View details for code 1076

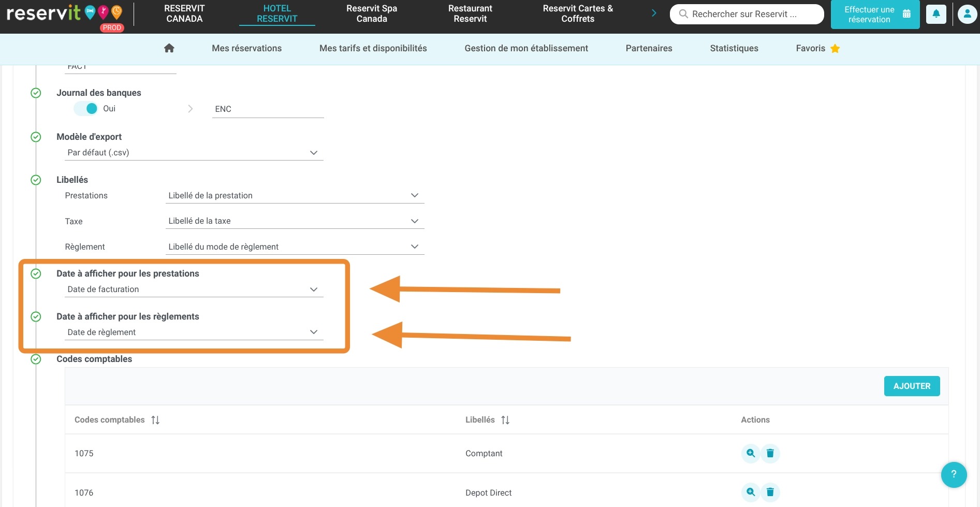pos(750,492)
